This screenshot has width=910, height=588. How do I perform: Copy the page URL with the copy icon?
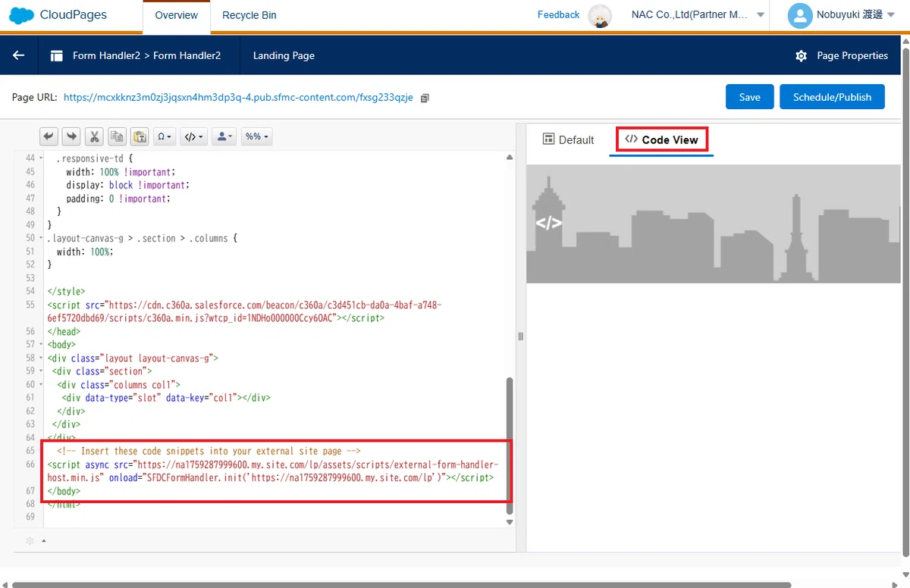click(x=425, y=98)
